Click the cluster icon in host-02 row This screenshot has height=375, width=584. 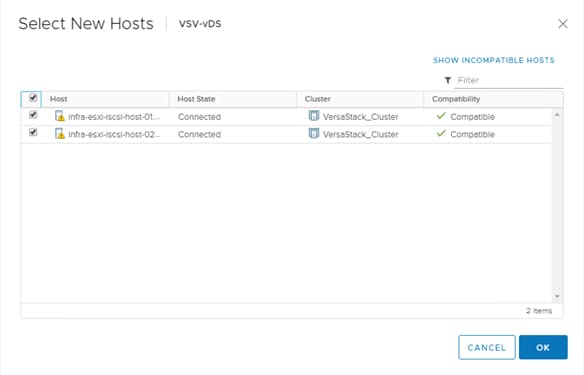(314, 133)
